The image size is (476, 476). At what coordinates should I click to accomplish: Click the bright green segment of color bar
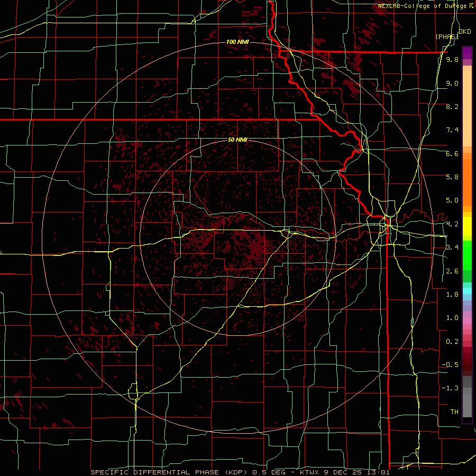pyautogui.click(x=467, y=256)
